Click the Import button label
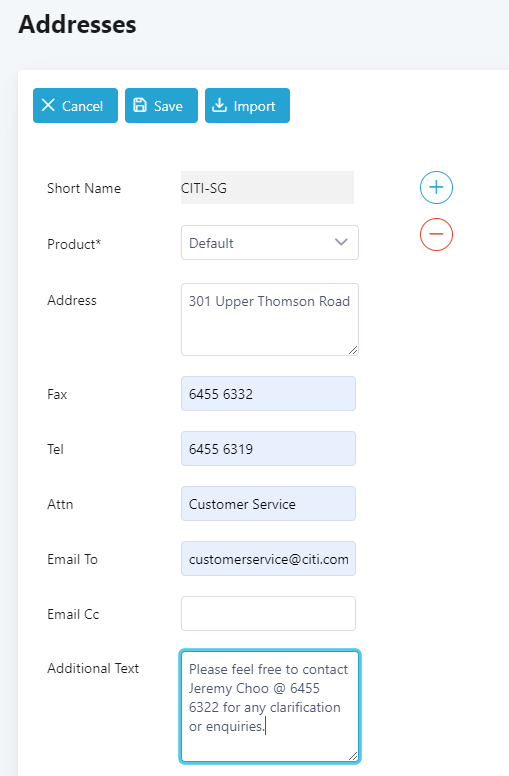The image size is (509, 776). (x=254, y=106)
